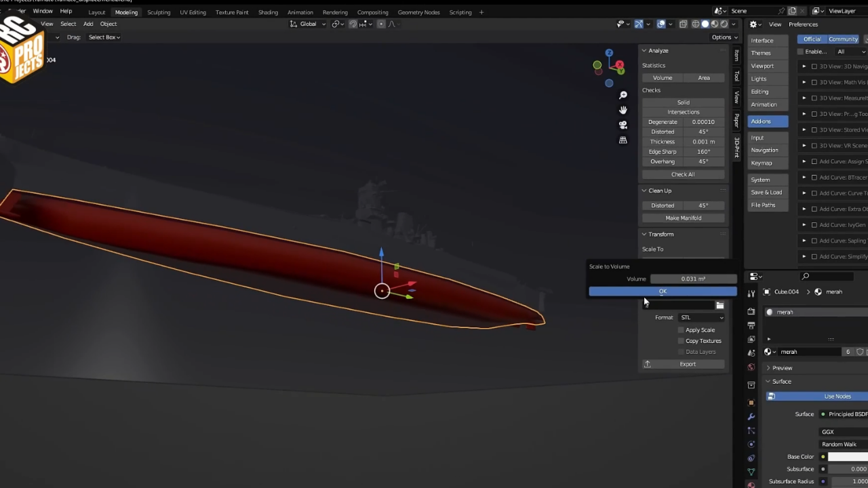Open the Tool properties tab icon

tap(751, 293)
